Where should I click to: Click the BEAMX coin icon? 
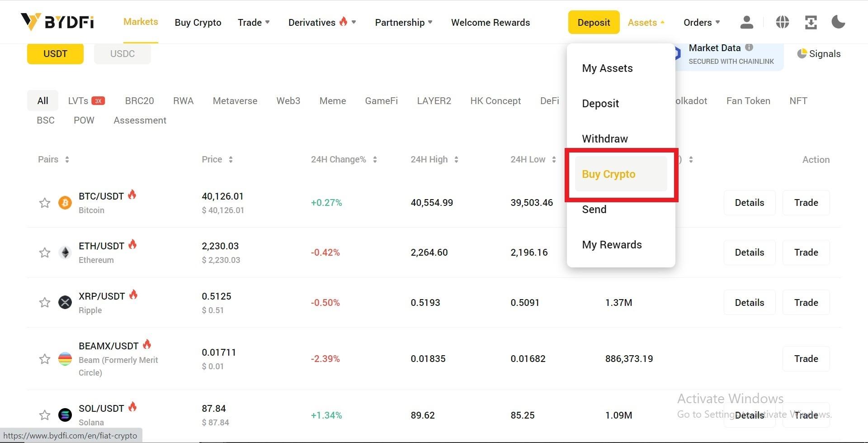65,359
